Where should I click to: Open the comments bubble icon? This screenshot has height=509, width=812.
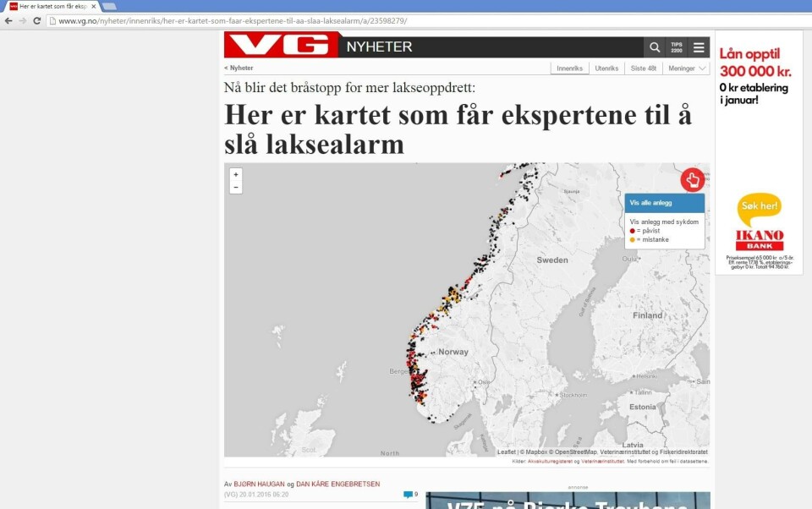tap(409, 495)
